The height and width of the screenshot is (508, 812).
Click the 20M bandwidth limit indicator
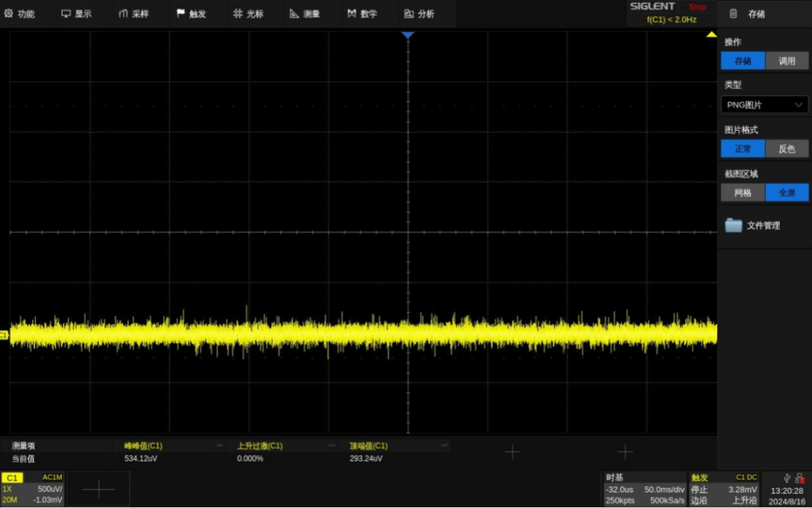coord(9,500)
